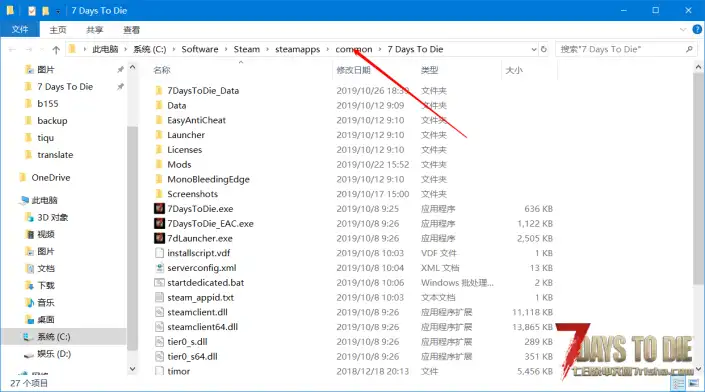
Task: Switch to the 共享 ribbon tab
Action: pyautogui.click(x=94, y=30)
